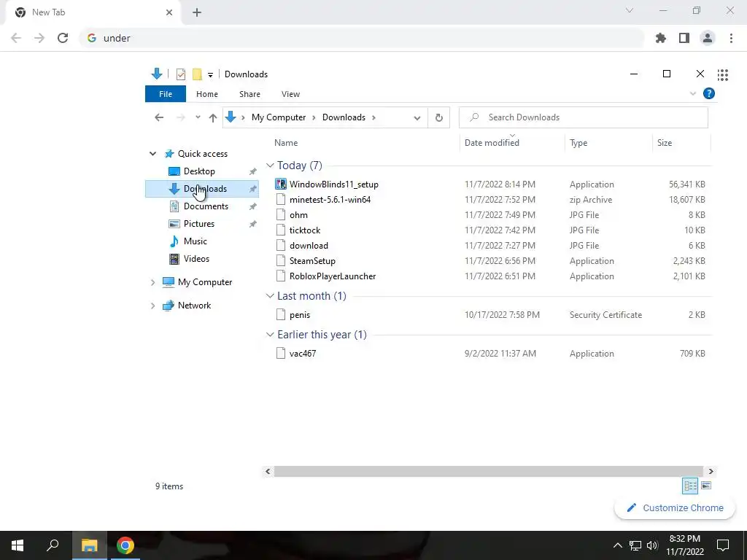Image resolution: width=747 pixels, height=560 pixels.
Task: Switch to the Share ribbon tab
Action: (249, 94)
